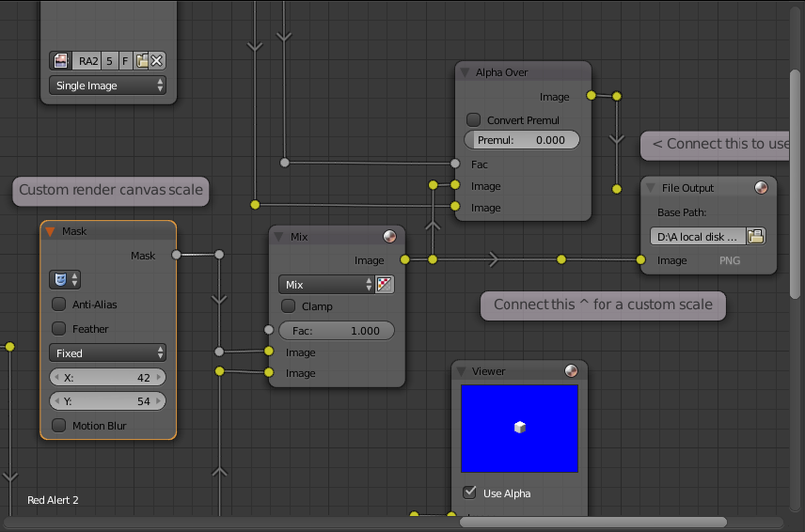This screenshot has width=805, height=532.
Task: Click the Mask X size field
Action: (107, 378)
